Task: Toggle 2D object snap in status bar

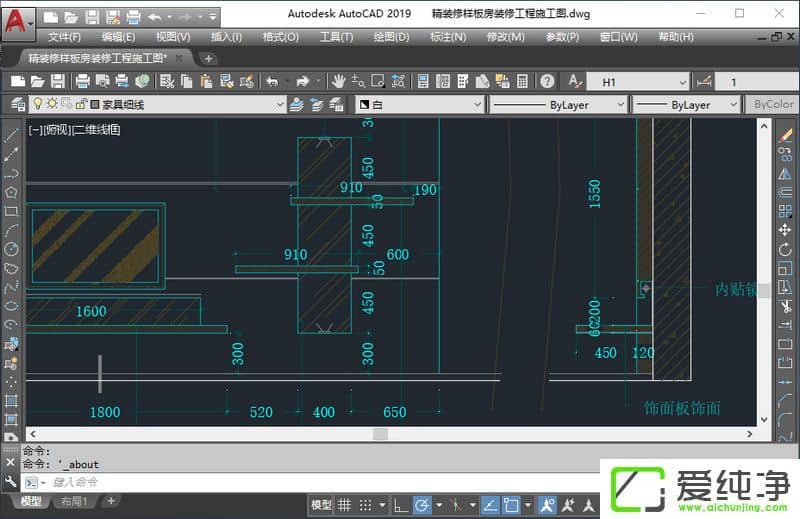Action: tap(511, 505)
